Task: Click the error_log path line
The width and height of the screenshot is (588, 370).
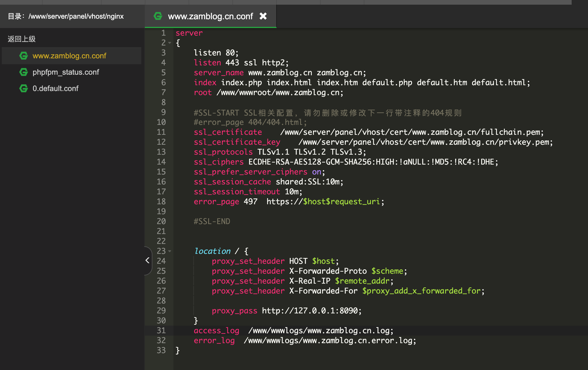Action: (x=305, y=341)
